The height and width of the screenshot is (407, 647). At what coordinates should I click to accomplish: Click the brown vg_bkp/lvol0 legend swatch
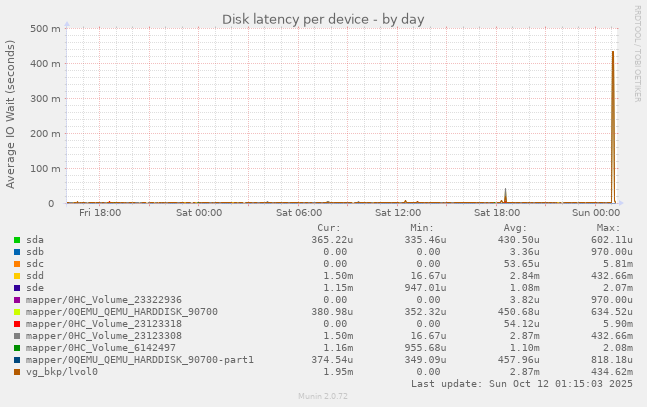[17, 372]
